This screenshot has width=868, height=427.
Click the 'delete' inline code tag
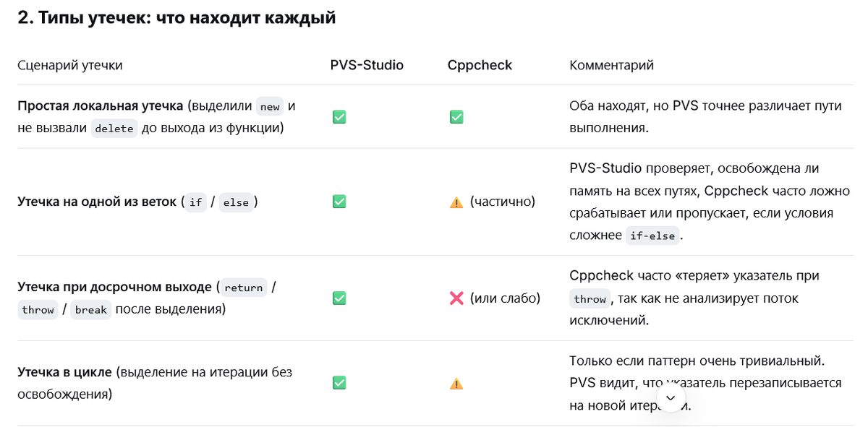[114, 129]
